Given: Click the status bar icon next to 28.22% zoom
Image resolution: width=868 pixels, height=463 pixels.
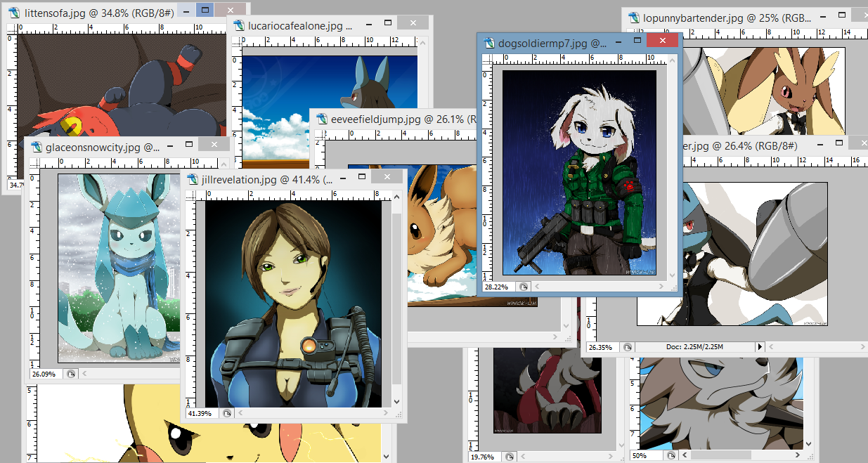Looking at the screenshot, I should (x=524, y=287).
